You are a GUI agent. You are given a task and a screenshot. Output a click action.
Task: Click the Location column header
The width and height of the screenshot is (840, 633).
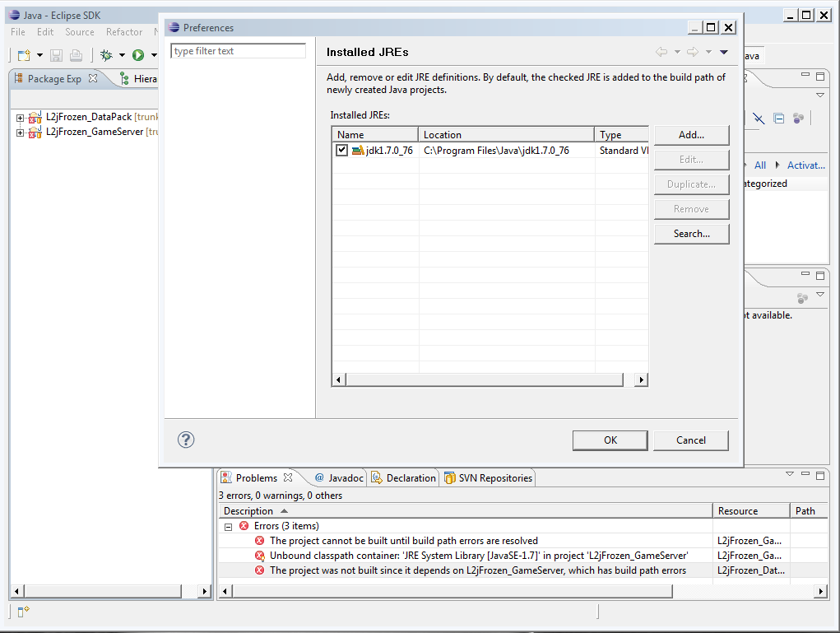(506, 135)
